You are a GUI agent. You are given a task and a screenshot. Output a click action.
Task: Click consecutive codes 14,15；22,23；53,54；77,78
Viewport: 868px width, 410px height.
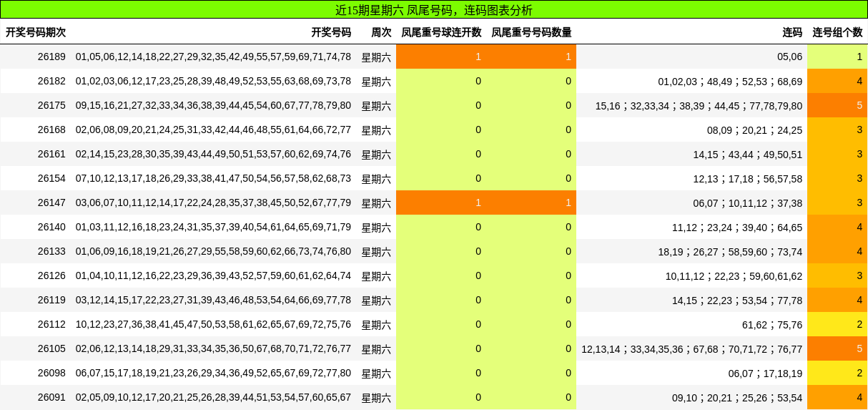(x=737, y=300)
